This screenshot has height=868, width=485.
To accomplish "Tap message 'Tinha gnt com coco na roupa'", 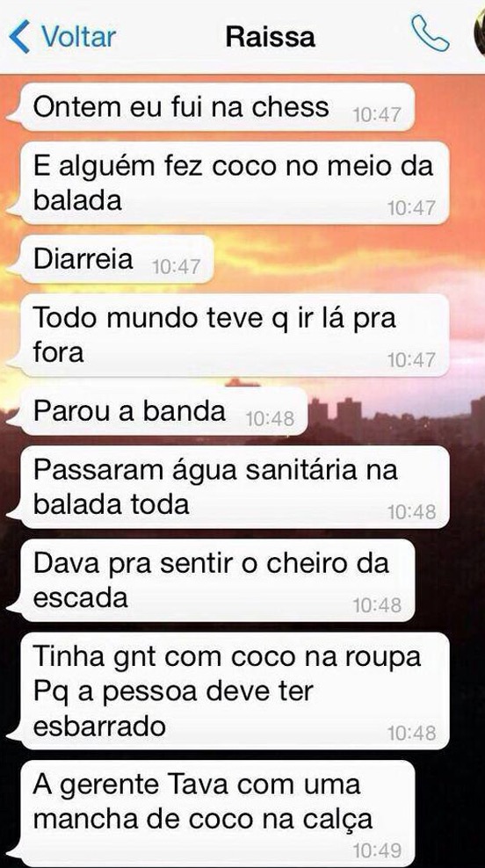I will pyautogui.click(x=228, y=691).
